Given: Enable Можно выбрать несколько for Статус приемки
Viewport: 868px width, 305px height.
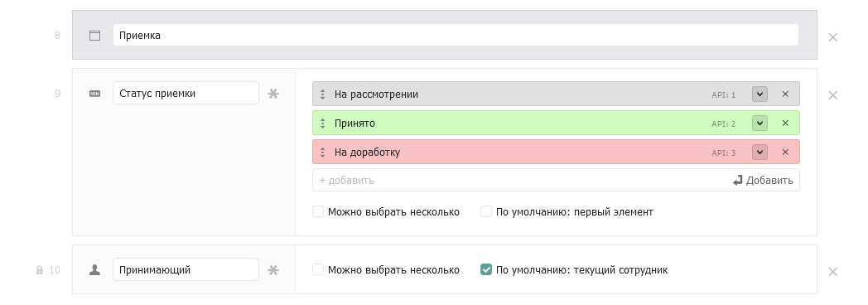Looking at the screenshot, I should pyautogui.click(x=318, y=211).
